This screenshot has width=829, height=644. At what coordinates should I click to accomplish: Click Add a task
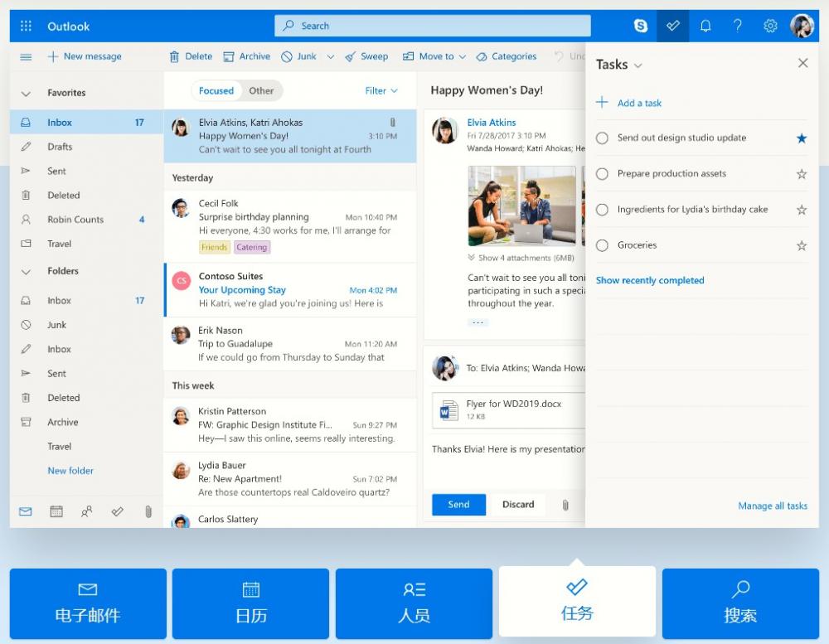point(628,103)
